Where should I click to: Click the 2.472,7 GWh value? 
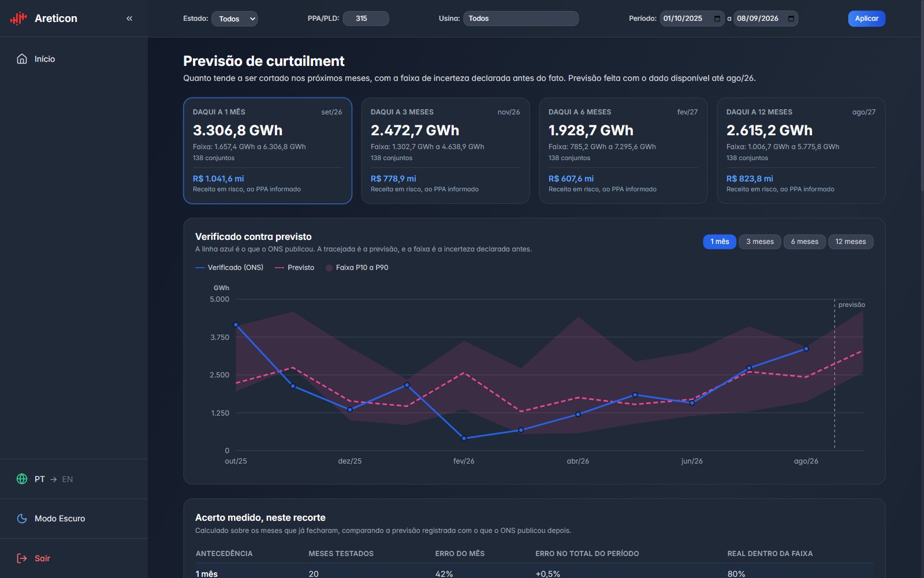415,131
